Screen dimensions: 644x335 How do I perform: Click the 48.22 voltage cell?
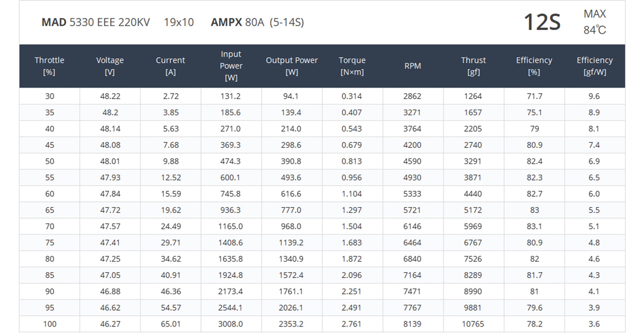coord(110,96)
